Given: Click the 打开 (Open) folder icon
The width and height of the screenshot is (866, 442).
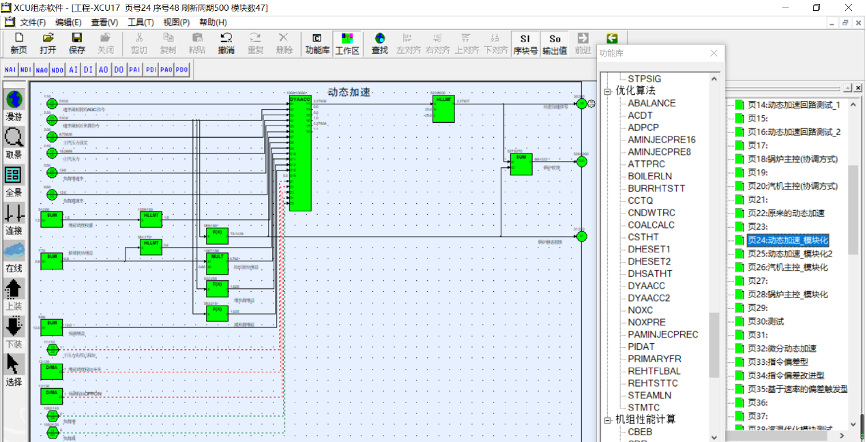Looking at the screenshot, I should point(48,42).
